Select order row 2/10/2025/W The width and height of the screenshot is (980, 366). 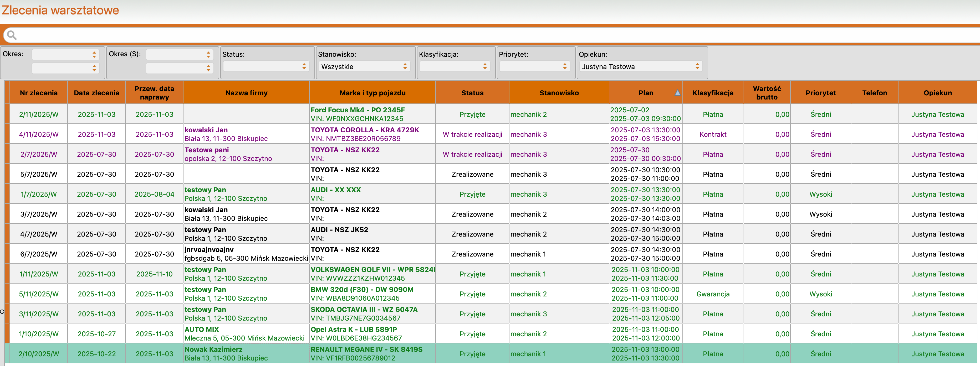pos(38,354)
